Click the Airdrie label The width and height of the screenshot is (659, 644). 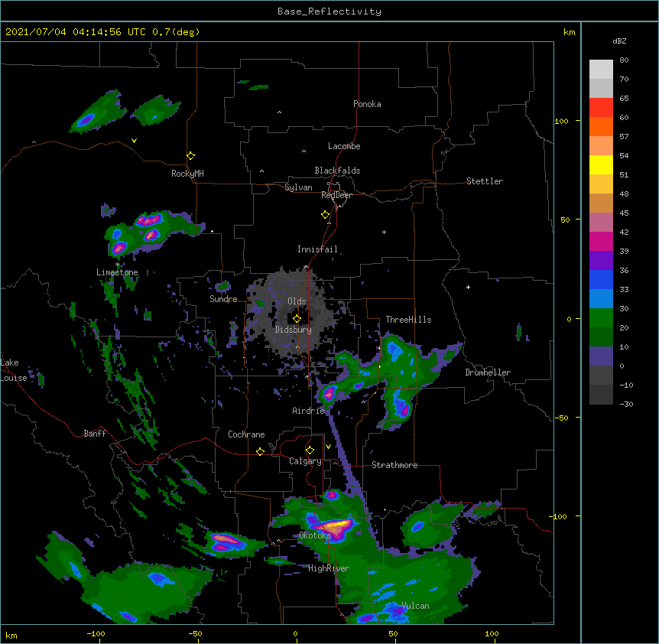pos(309,411)
